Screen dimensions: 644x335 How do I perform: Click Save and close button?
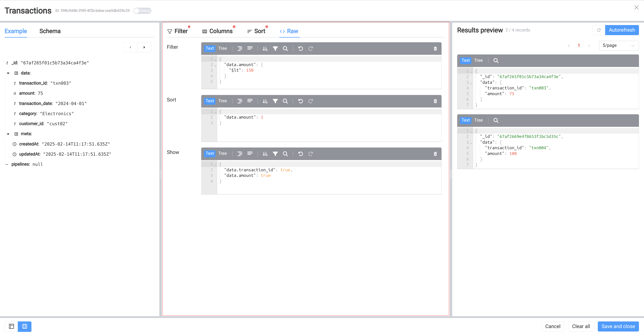(618, 326)
